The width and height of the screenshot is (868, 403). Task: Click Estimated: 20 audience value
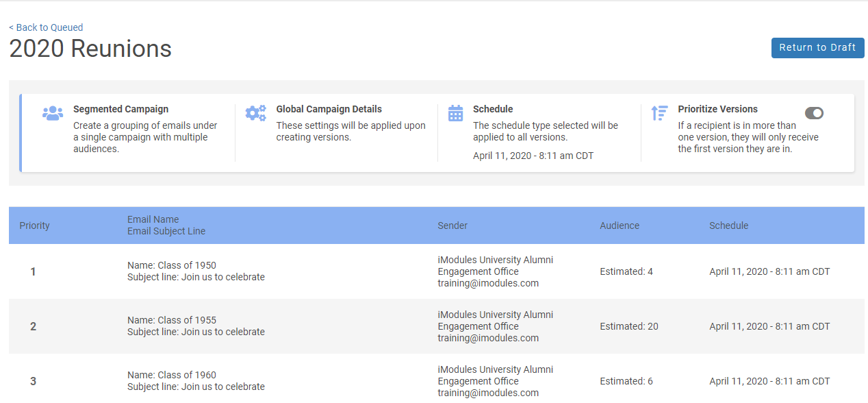click(x=628, y=326)
